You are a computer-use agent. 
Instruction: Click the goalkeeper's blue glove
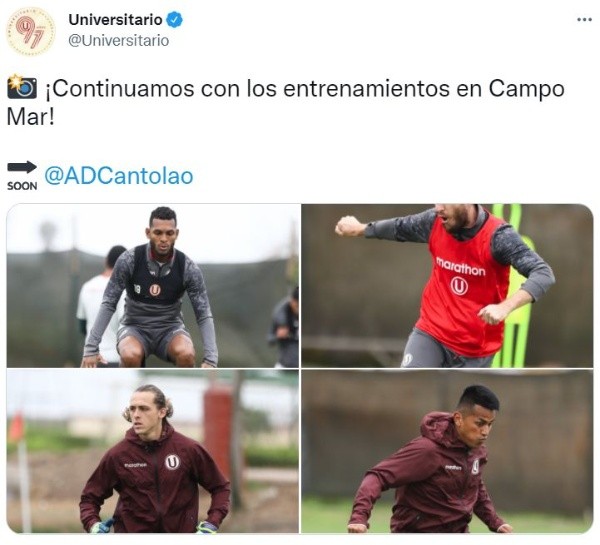point(102,526)
